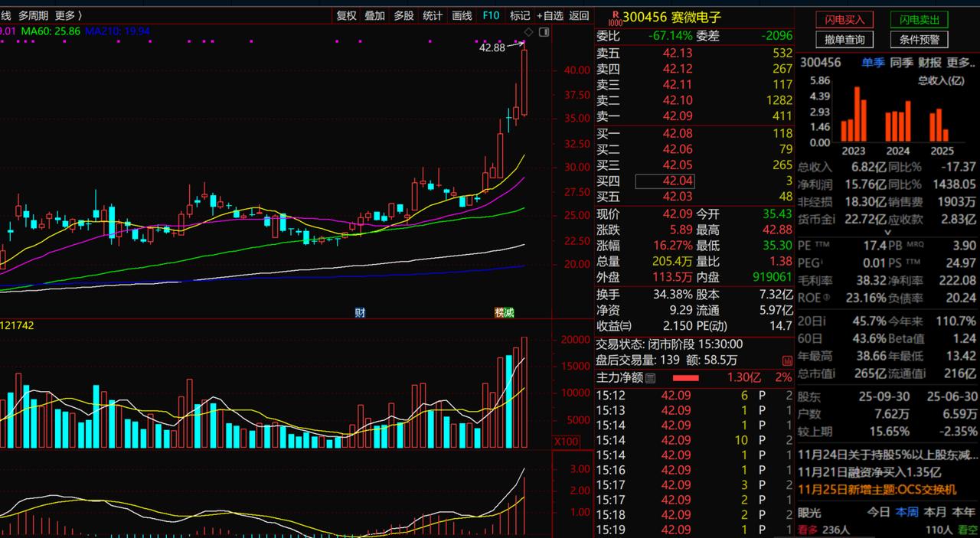Click the 闪电卖出 quick sell button

919,20
